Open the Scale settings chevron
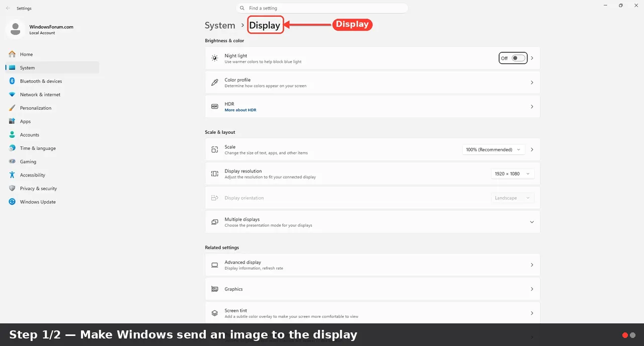 532,149
